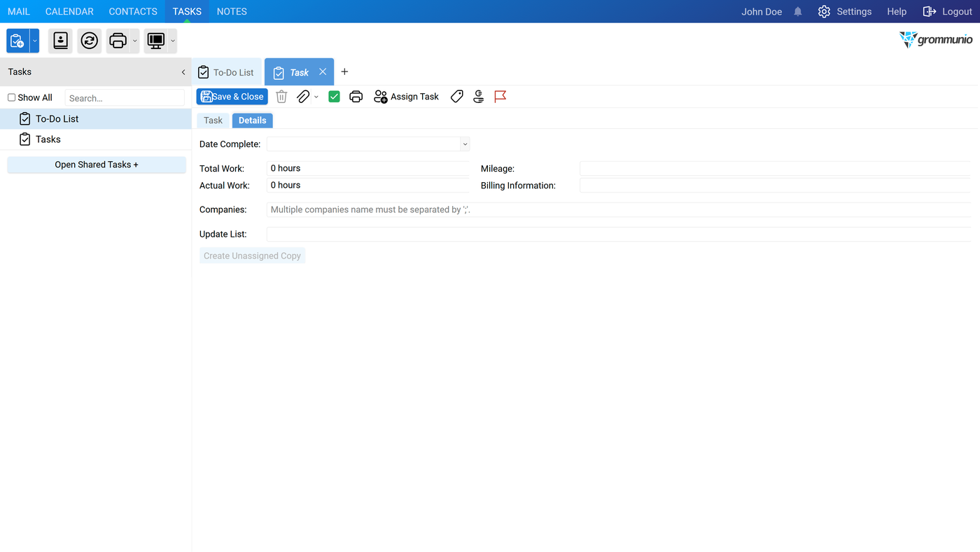Click the Companies field
The height and width of the screenshot is (552, 980).
tap(619, 209)
